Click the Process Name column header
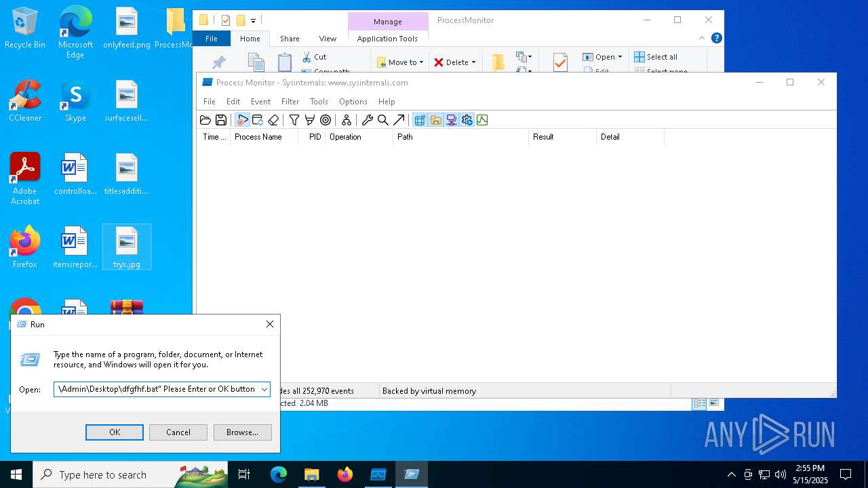868x488 pixels. 264,137
